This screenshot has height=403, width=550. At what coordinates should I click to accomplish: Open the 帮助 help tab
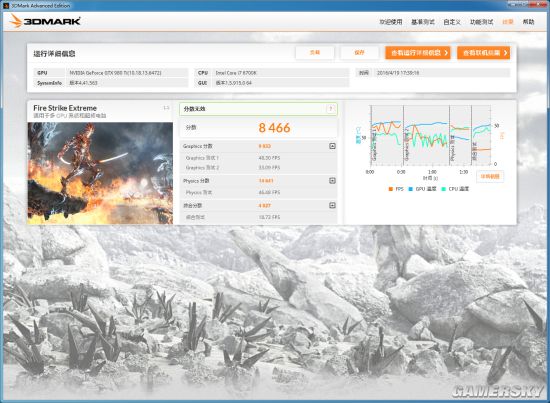528,22
